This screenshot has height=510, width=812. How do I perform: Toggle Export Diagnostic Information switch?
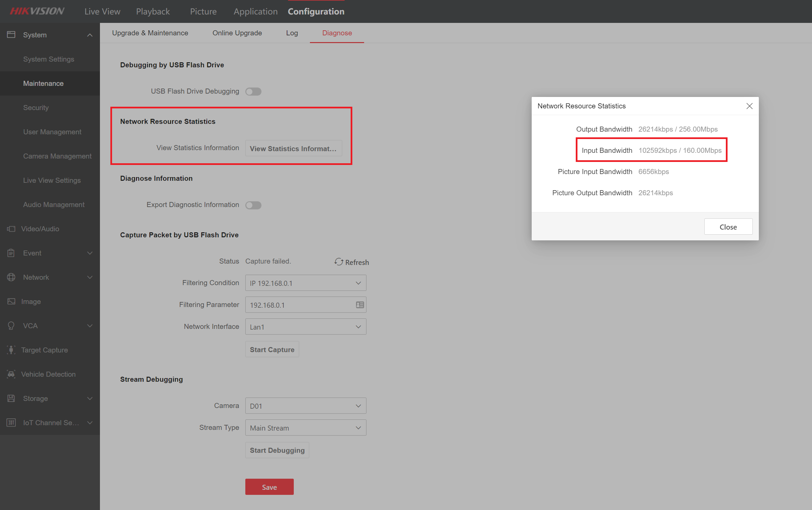coord(253,205)
